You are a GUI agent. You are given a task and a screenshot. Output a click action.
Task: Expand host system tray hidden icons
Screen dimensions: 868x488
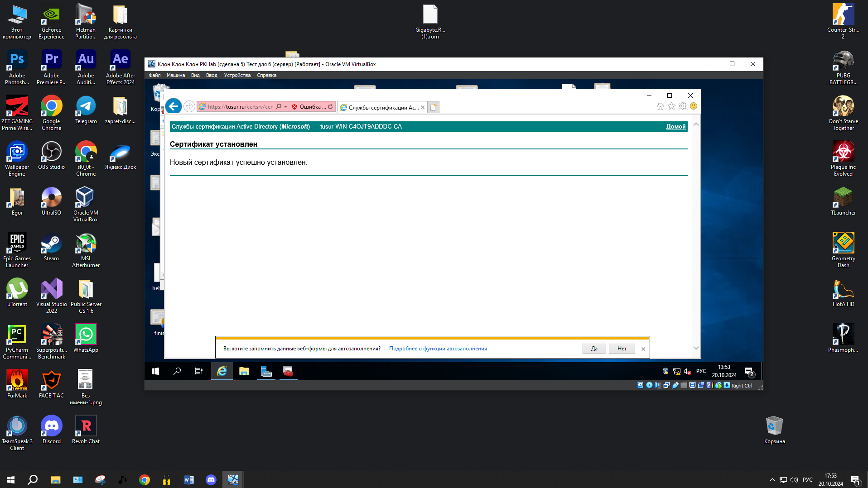772,480
